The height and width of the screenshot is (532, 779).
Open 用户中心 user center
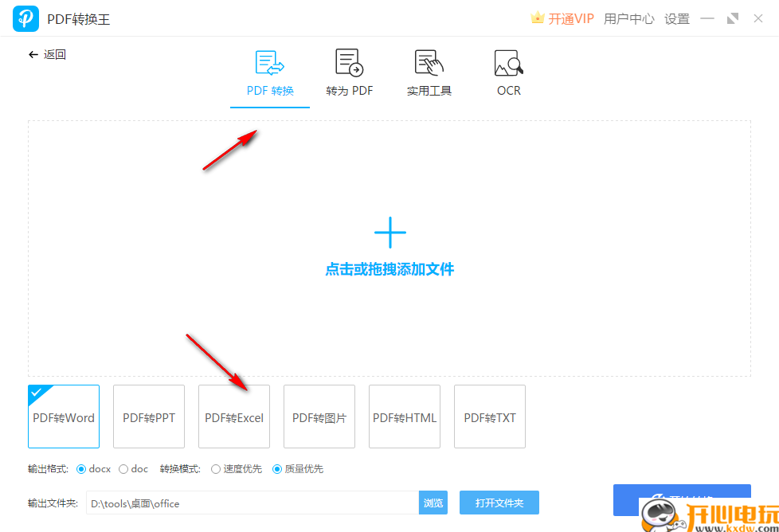628,18
